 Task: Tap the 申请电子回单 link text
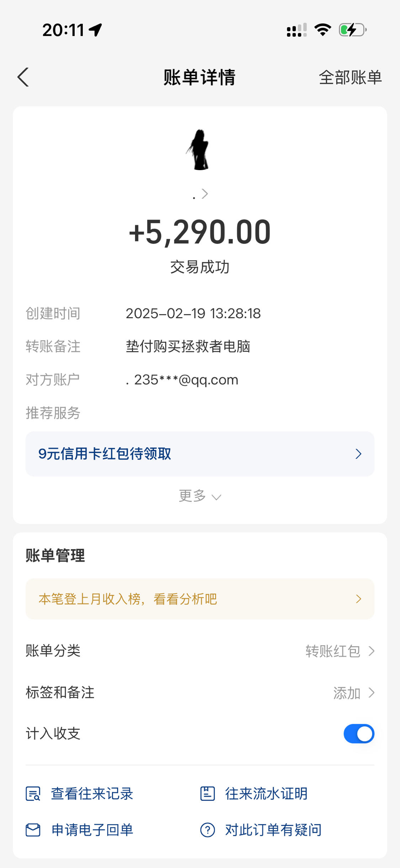(92, 830)
